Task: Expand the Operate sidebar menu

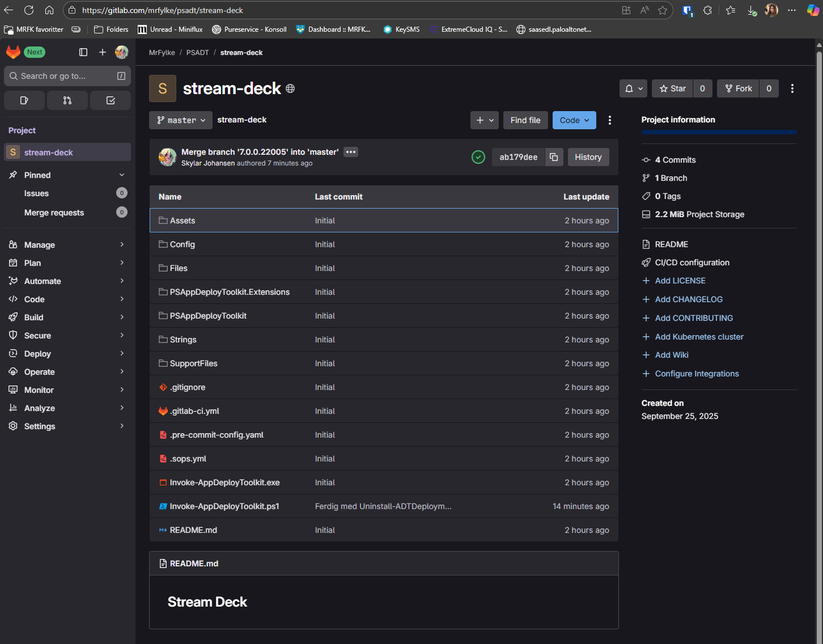Action: (67, 372)
